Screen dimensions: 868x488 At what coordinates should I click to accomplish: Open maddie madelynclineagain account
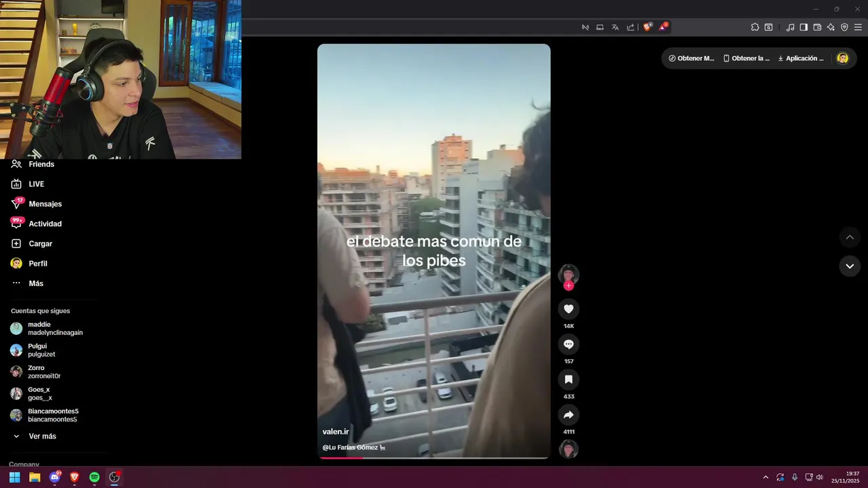[x=47, y=329]
